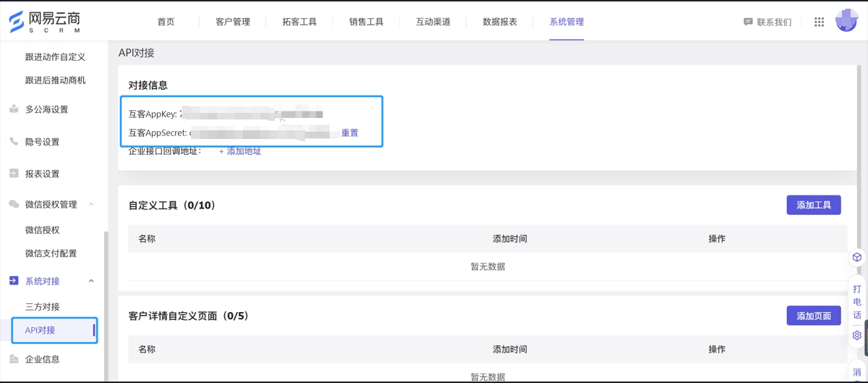Open the apps grid icon
The width and height of the screenshot is (868, 383).
coord(819,22)
